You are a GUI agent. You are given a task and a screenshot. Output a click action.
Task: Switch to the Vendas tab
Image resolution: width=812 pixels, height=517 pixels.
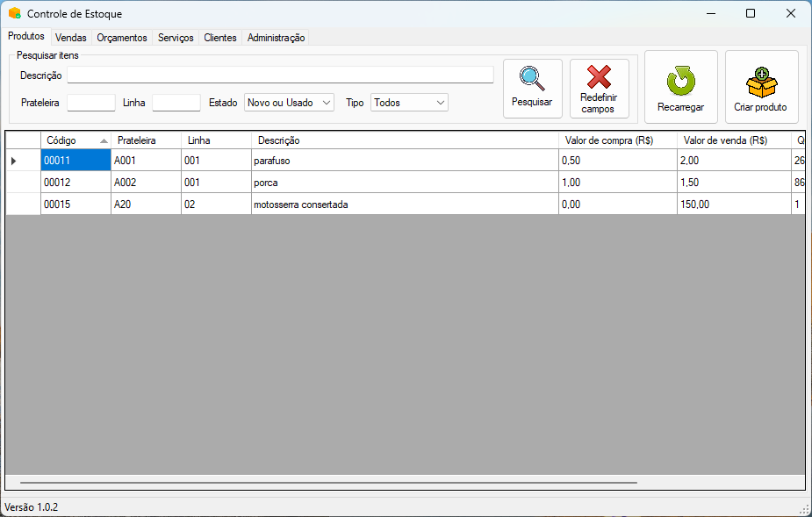tap(70, 38)
